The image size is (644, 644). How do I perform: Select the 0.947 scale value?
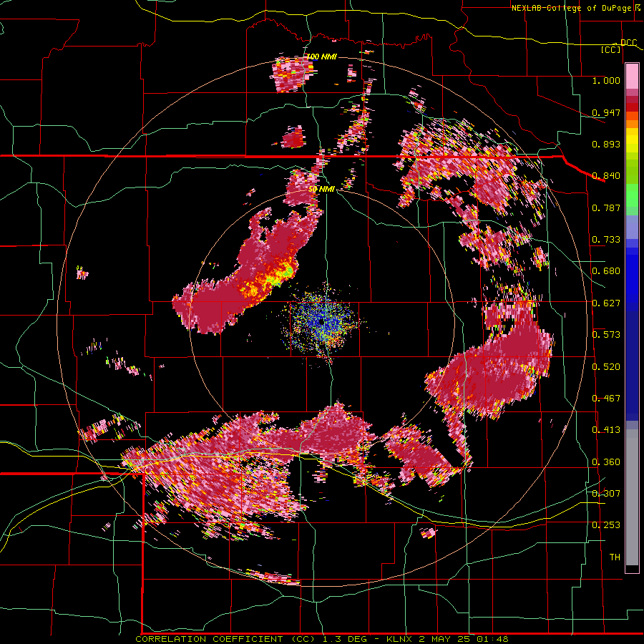tap(606, 112)
